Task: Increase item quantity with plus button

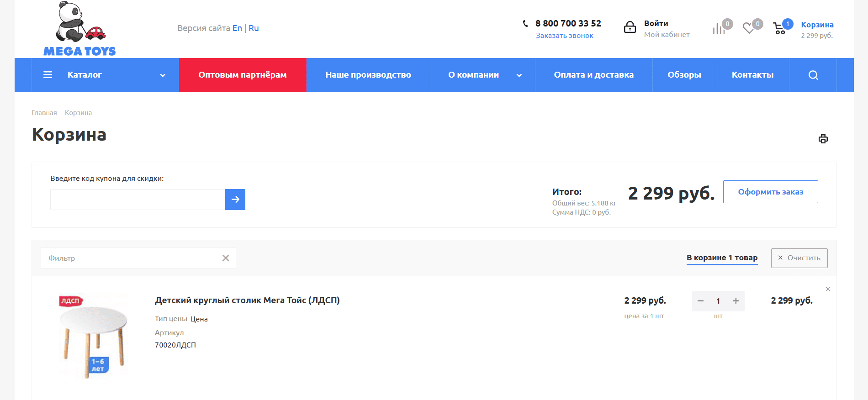Action: point(736,301)
